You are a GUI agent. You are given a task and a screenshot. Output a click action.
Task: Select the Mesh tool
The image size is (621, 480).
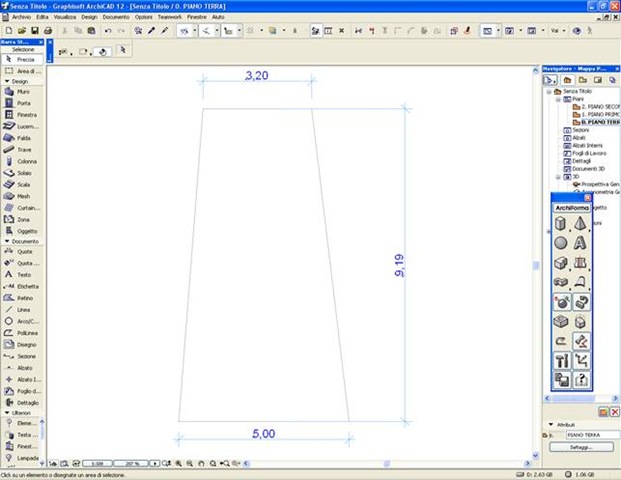(x=23, y=196)
